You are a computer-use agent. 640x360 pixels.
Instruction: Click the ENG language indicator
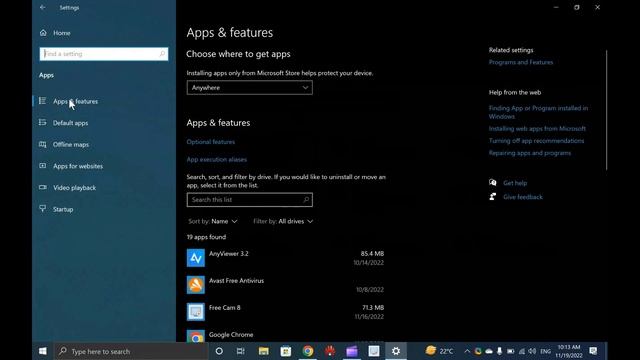click(545, 351)
